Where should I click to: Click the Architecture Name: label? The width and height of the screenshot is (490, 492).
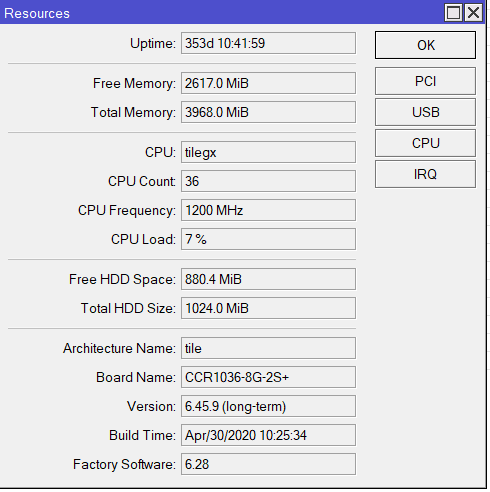pyautogui.click(x=119, y=348)
